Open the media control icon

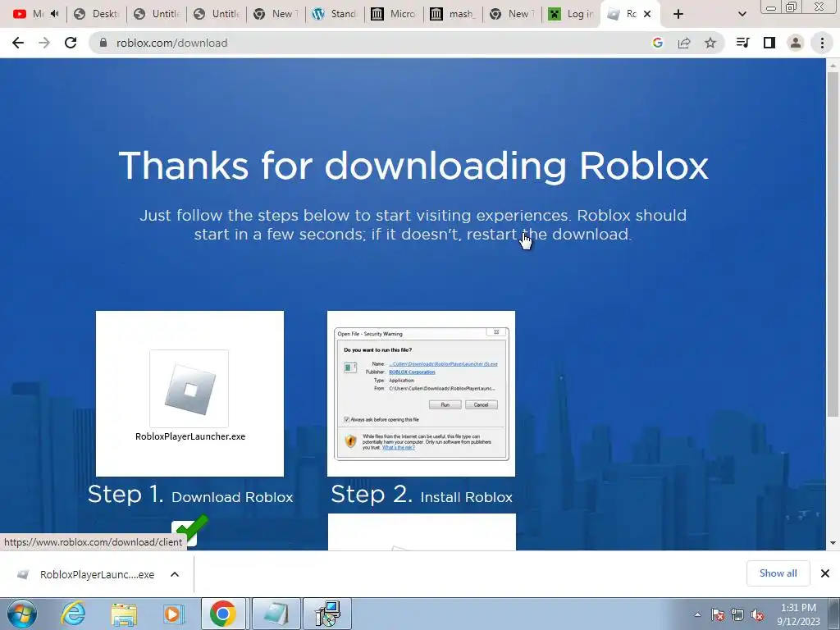click(742, 43)
